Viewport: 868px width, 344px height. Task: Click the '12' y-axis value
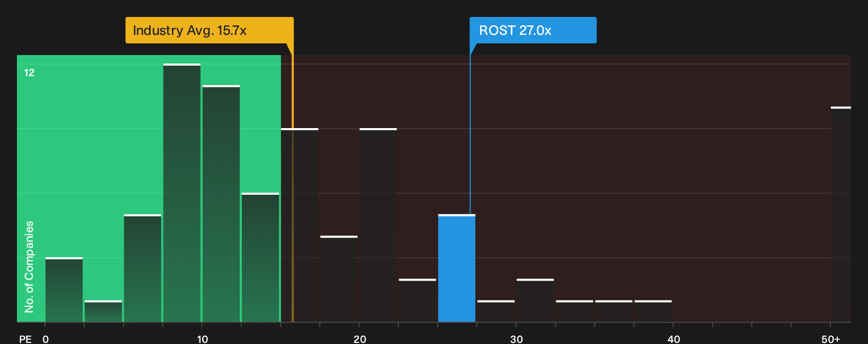[x=29, y=73]
